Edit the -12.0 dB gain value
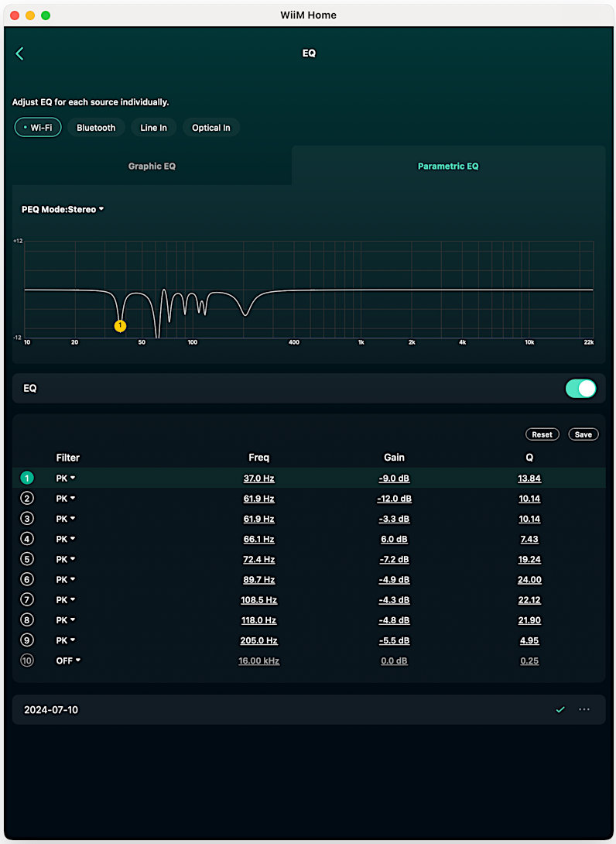The width and height of the screenshot is (616, 844). point(394,499)
